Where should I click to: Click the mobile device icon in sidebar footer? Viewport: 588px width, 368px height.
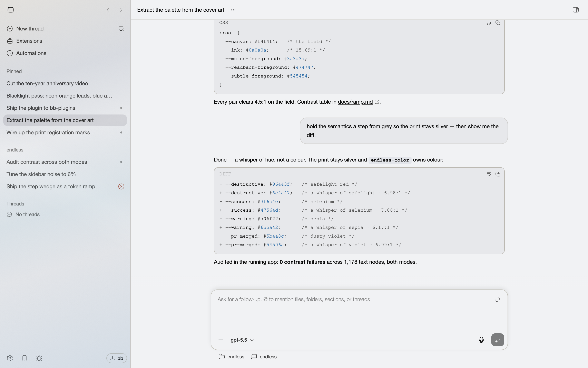point(24,358)
